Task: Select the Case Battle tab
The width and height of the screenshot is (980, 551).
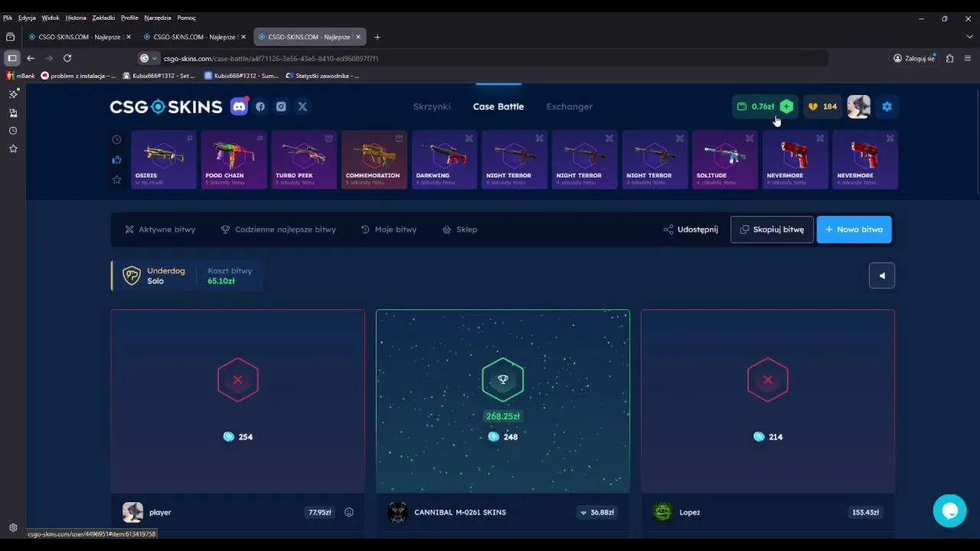Action: click(498, 106)
